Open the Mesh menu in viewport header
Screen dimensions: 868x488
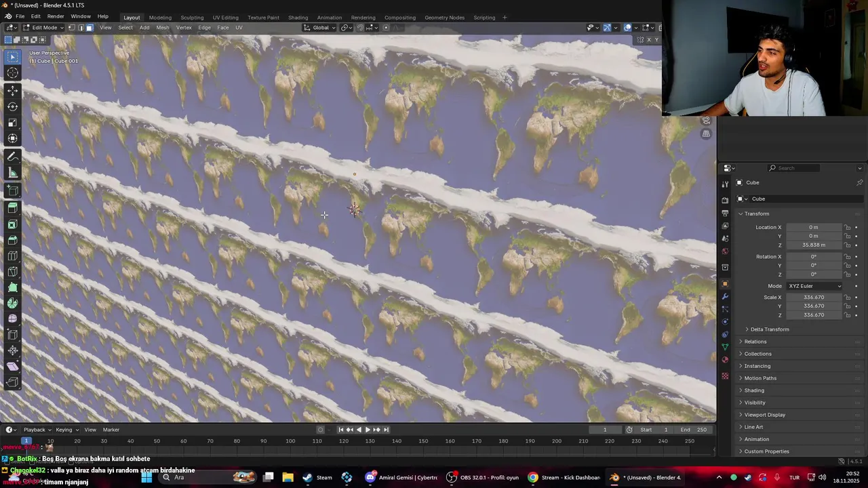click(x=163, y=28)
